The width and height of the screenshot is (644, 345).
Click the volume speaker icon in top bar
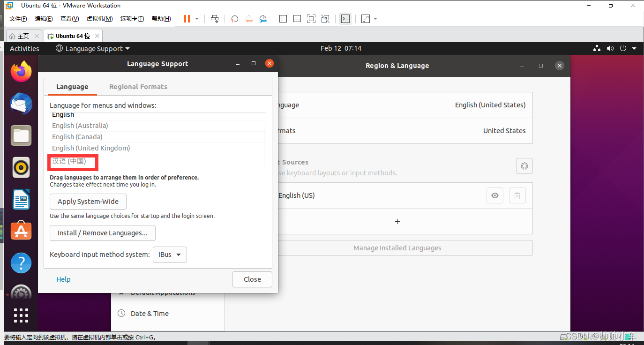tap(610, 48)
